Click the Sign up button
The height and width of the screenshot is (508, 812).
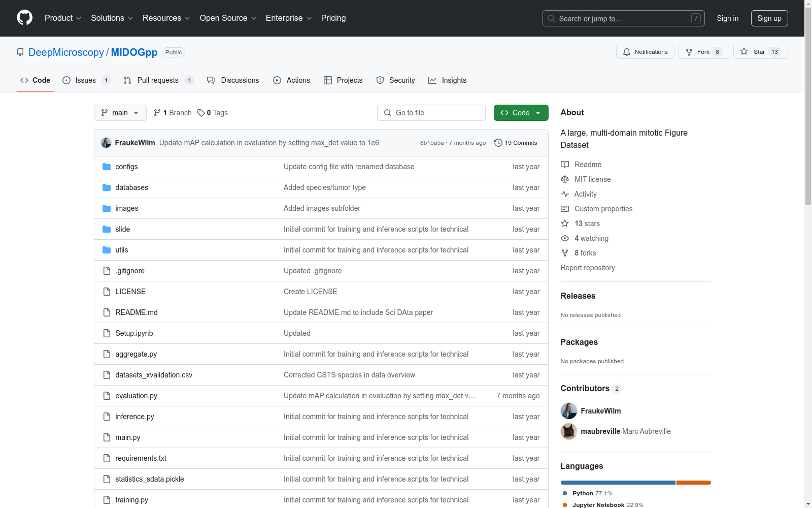[769, 18]
